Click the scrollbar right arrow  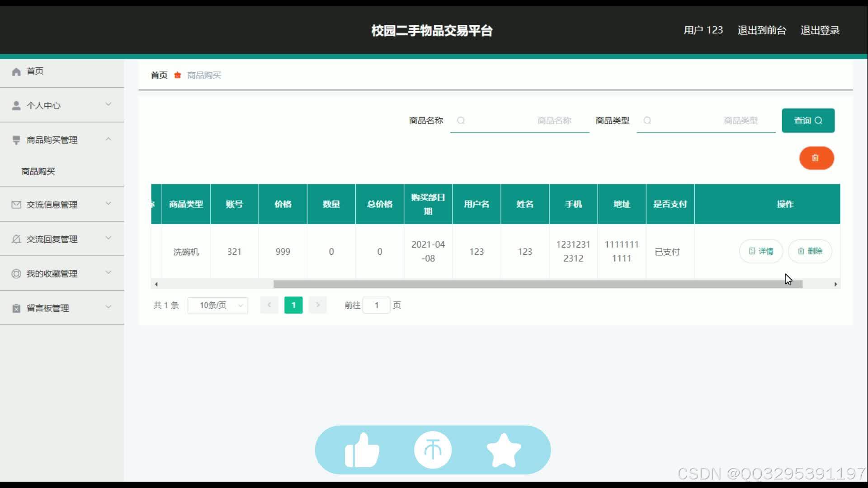[835, 284]
